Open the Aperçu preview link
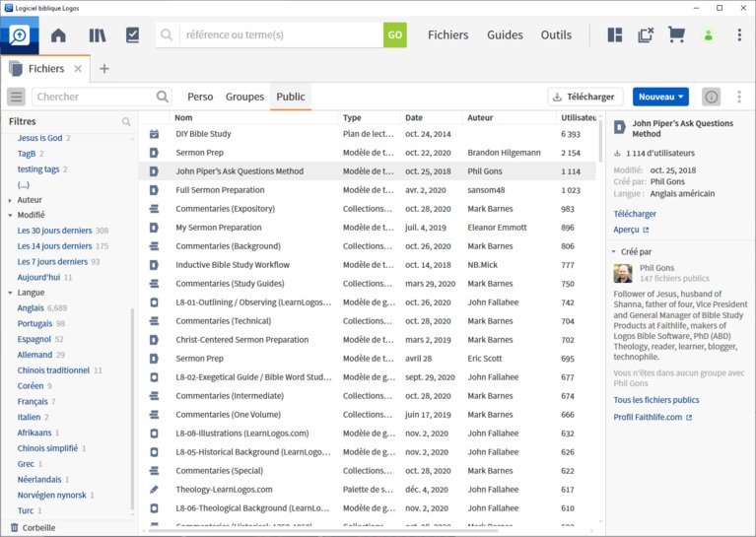The image size is (756, 537). (x=631, y=230)
